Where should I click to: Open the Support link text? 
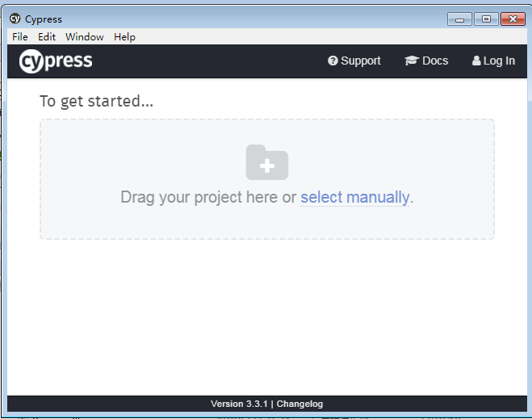tap(360, 61)
